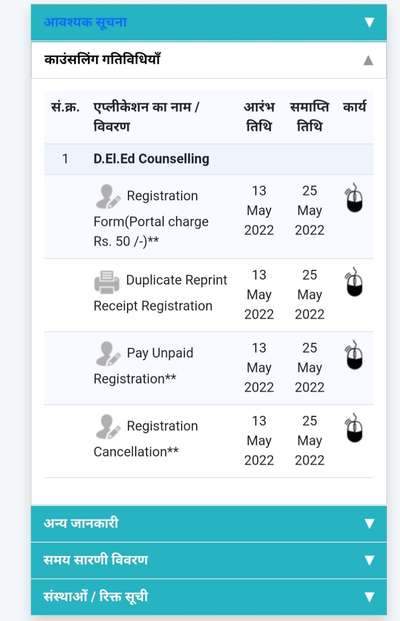
Task: Open the समय सारणी विवरण header
Action: point(209,560)
